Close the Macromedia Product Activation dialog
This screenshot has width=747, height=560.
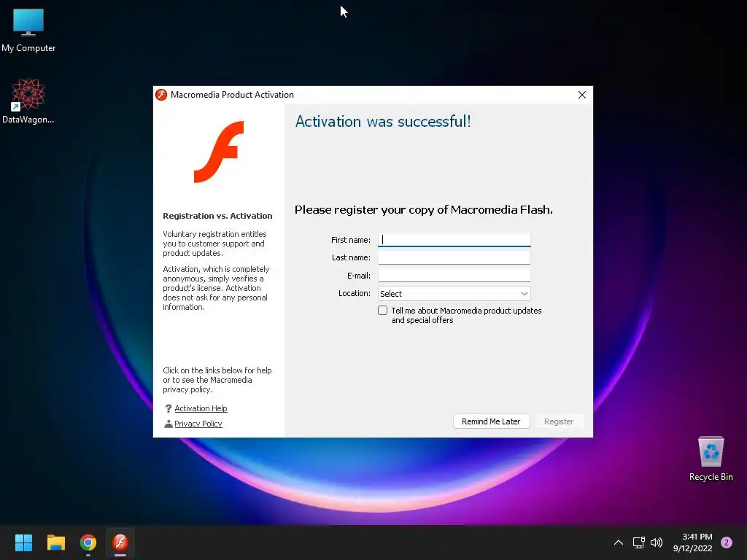[x=581, y=95]
